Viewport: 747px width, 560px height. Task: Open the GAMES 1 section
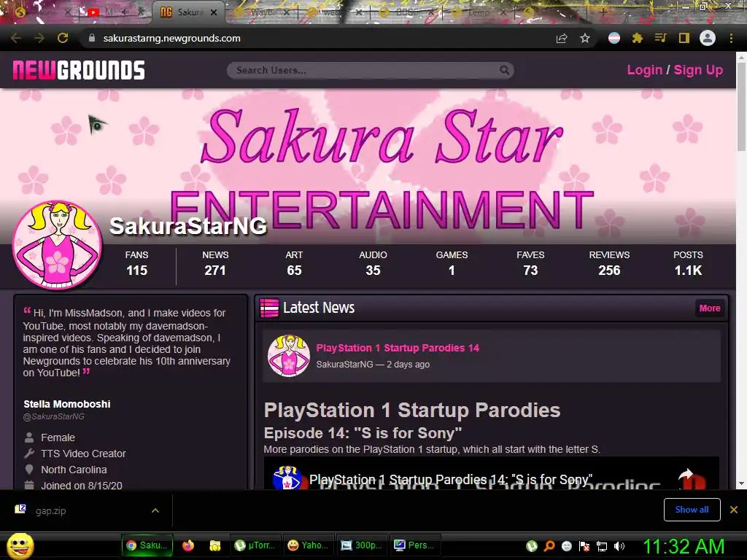coord(452,263)
